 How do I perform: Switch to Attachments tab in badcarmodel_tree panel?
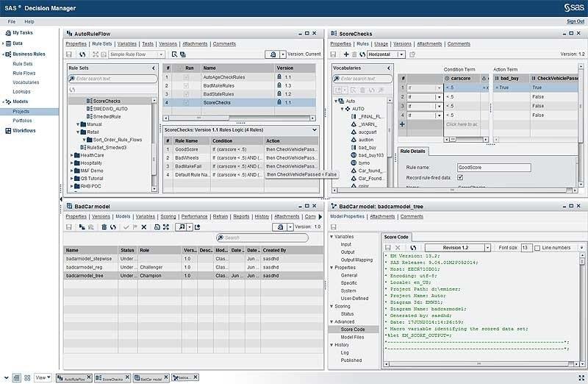(382, 216)
